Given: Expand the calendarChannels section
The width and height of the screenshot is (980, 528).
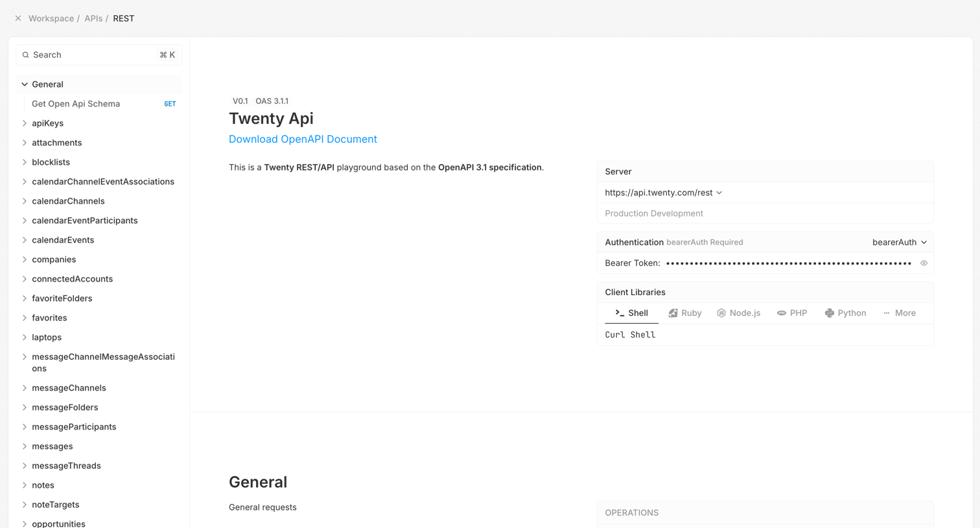Looking at the screenshot, I should [x=25, y=201].
